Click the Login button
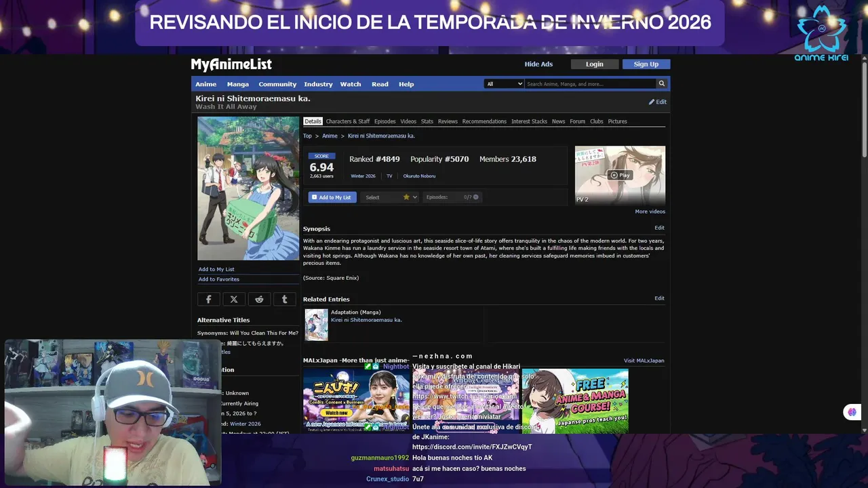The height and width of the screenshot is (488, 868). (595, 64)
